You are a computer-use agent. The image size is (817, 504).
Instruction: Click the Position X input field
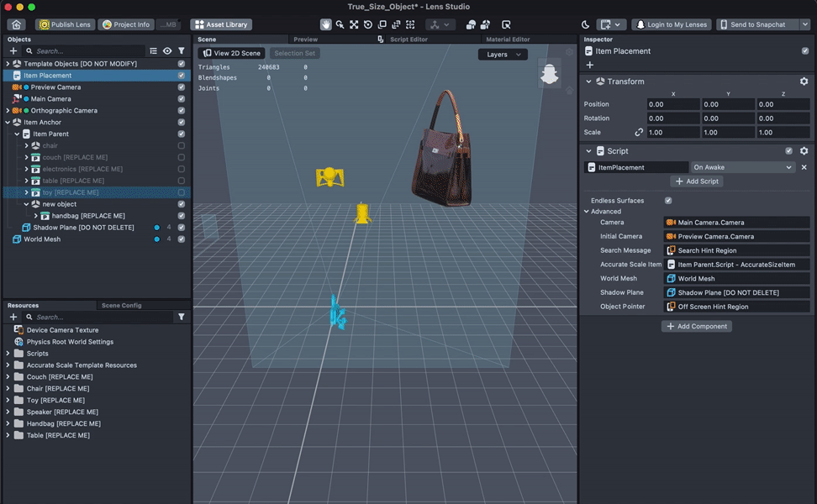[673, 105]
